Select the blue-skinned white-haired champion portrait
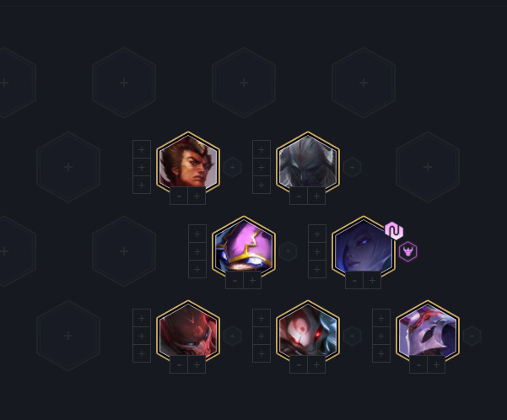Viewport: 507px width, 420px height. pyautogui.click(x=364, y=248)
